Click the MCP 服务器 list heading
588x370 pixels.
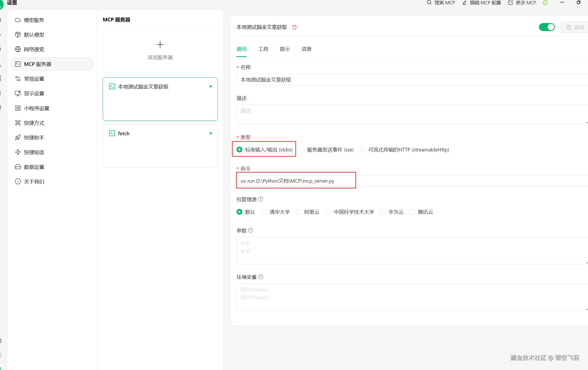tap(116, 19)
